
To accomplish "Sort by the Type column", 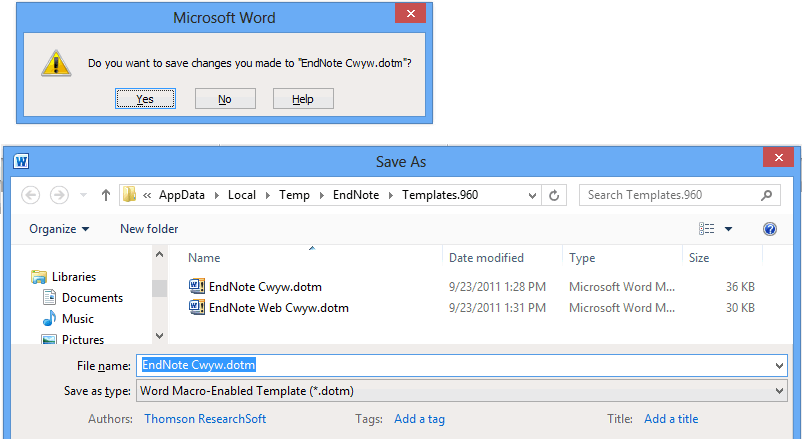I will coord(582,258).
